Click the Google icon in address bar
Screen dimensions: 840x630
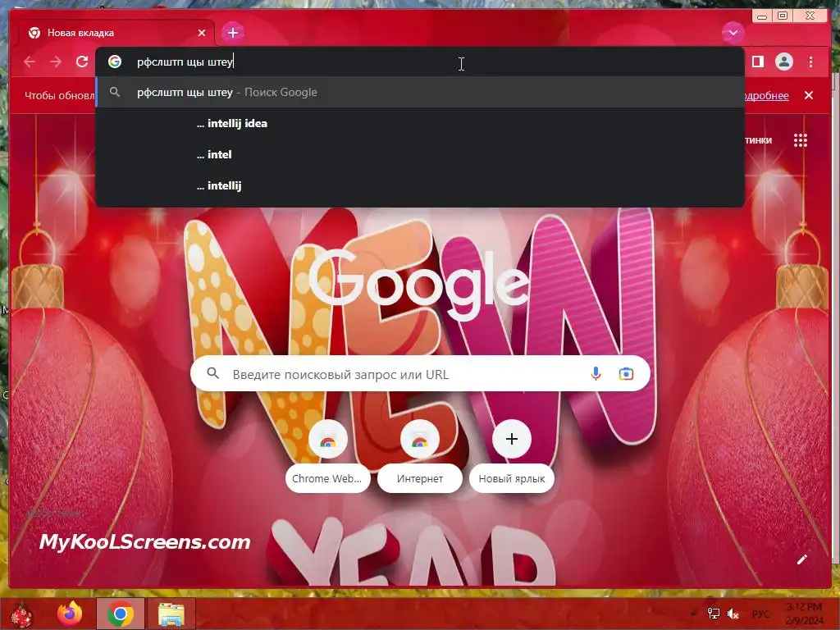115,62
